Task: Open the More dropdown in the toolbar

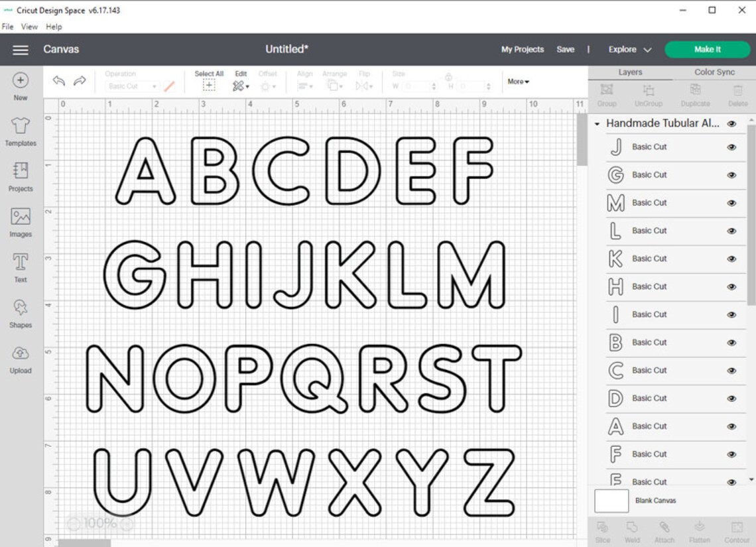Action: tap(518, 82)
